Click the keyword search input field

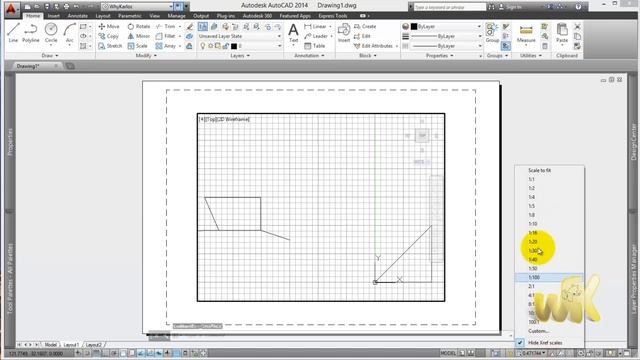[450, 7]
